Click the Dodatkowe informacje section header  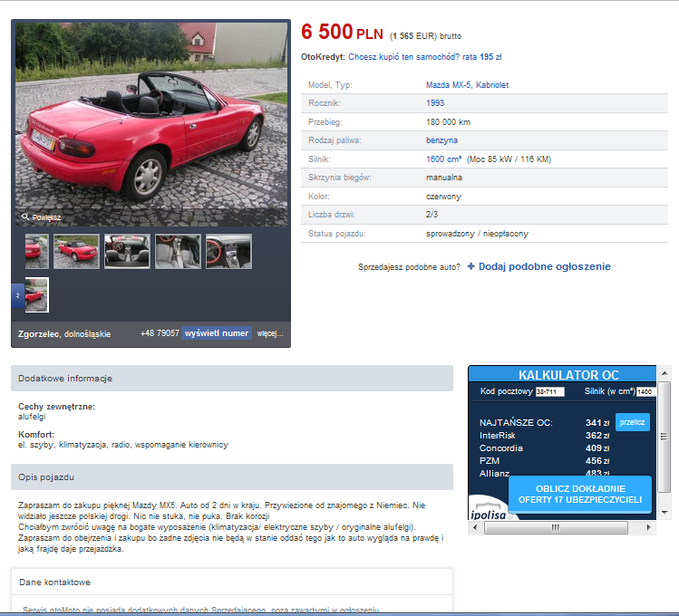point(232,378)
